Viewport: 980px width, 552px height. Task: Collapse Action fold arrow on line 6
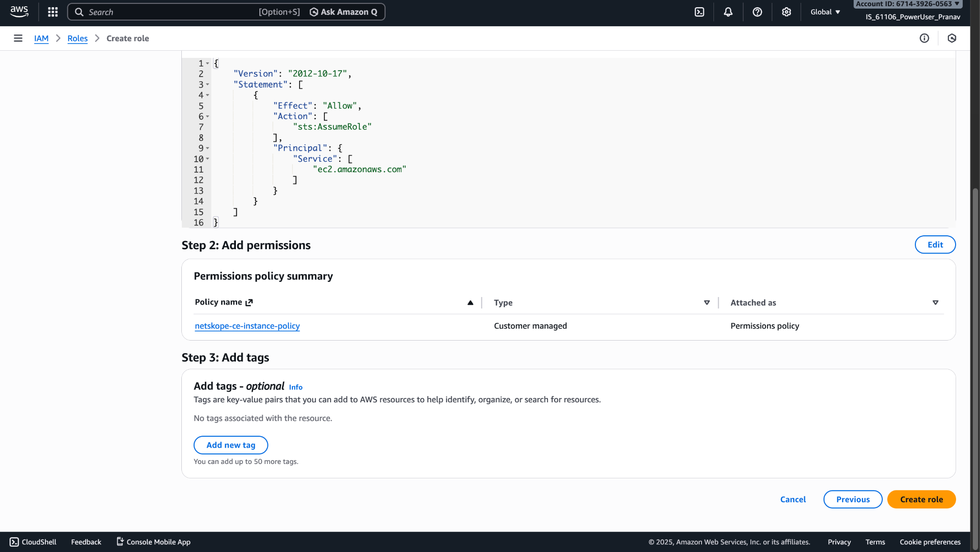208,116
